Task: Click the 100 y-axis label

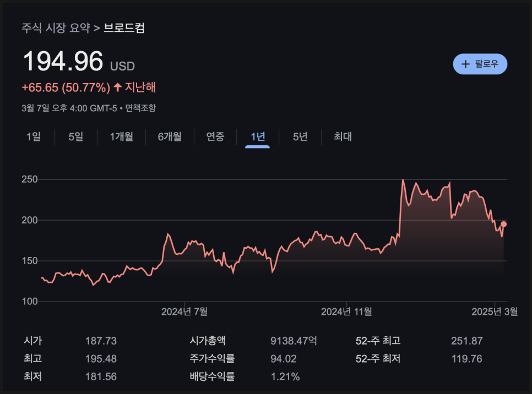Action: point(30,302)
